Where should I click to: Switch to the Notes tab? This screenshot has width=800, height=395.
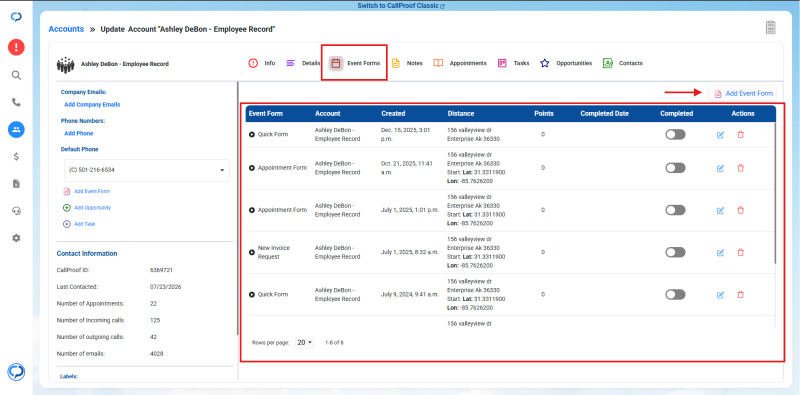coord(407,63)
